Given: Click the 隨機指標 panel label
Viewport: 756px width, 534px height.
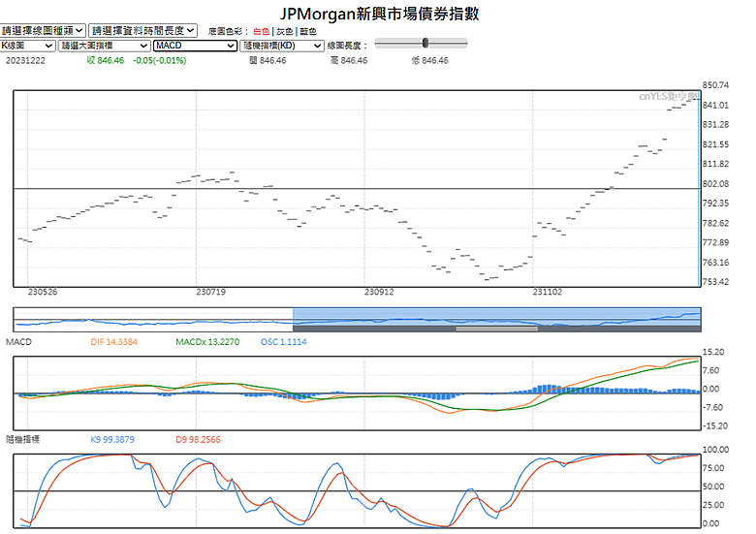Looking at the screenshot, I should click(22, 440).
